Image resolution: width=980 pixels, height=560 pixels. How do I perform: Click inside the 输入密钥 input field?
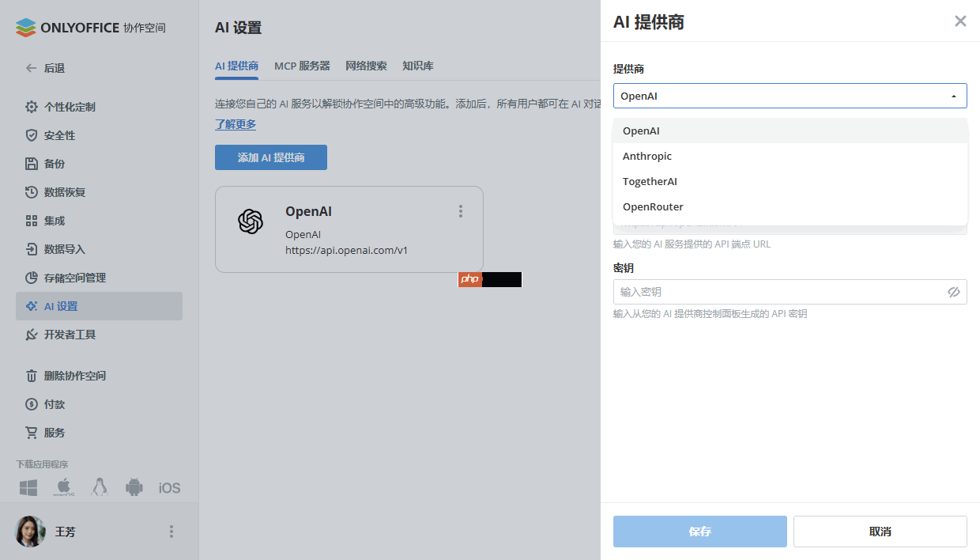775,292
